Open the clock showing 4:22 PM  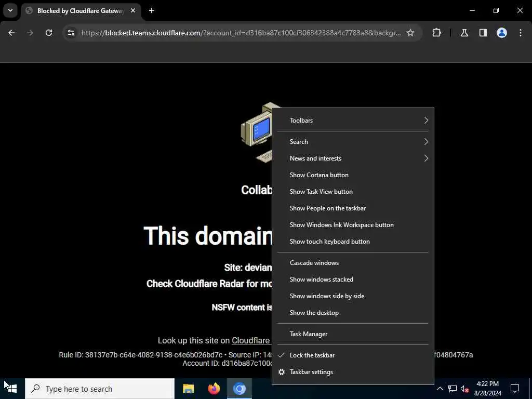click(x=487, y=389)
